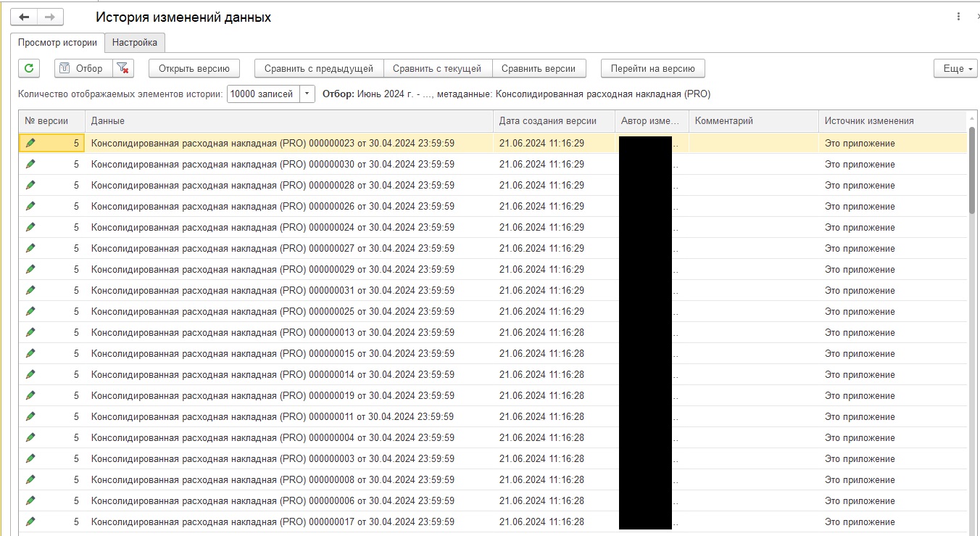980x536 pixels.
Task: Refresh the history list
Action: (29, 68)
